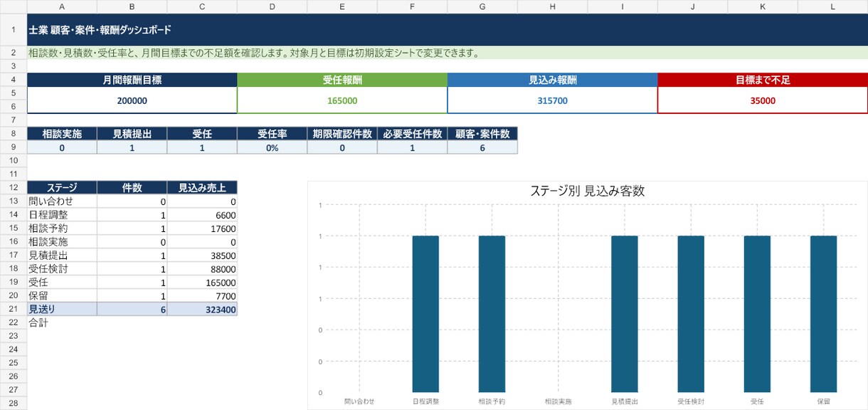868x410 pixels.
Task: Click the 問い合わせ stage row label
Action: click(x=62, y=201)
